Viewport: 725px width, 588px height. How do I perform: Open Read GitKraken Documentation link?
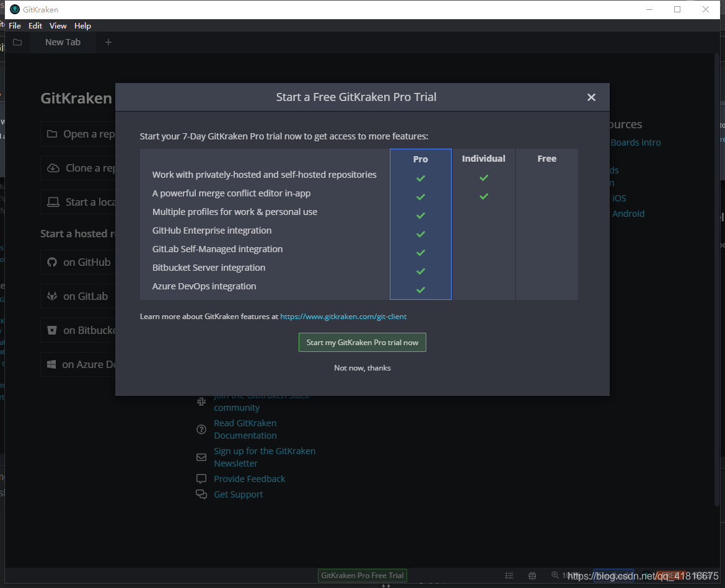(x=245, y=429)
